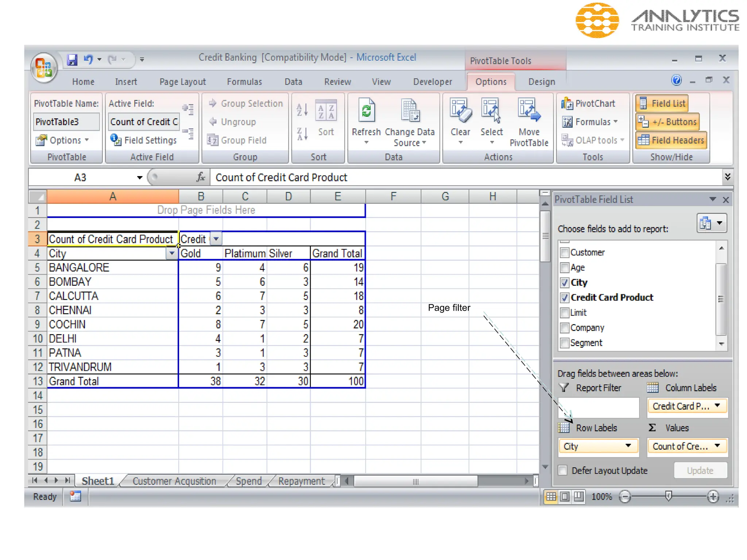Expand the Credit column filter dropdown
Viewport: 747px width, 560px height.
pyautogui.click(x=216, y=239)
